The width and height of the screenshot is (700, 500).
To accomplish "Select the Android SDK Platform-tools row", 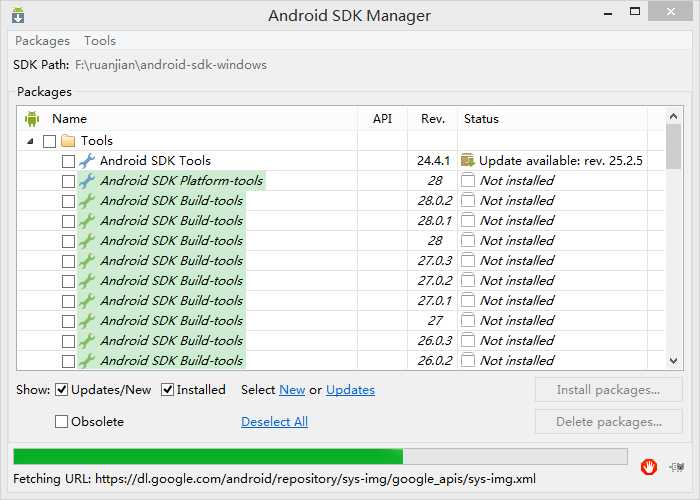I will 181,181.
